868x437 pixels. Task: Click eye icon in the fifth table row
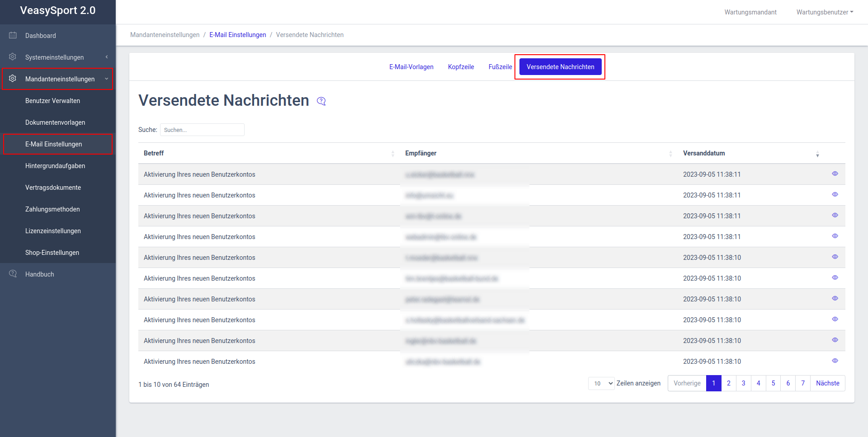click(x=835, y=257)
